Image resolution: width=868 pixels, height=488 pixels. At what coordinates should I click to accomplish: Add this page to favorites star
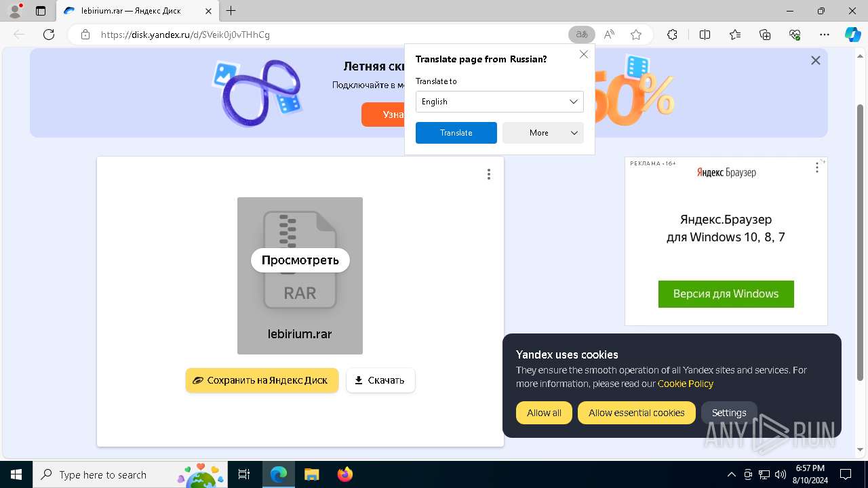coord(635,35)
